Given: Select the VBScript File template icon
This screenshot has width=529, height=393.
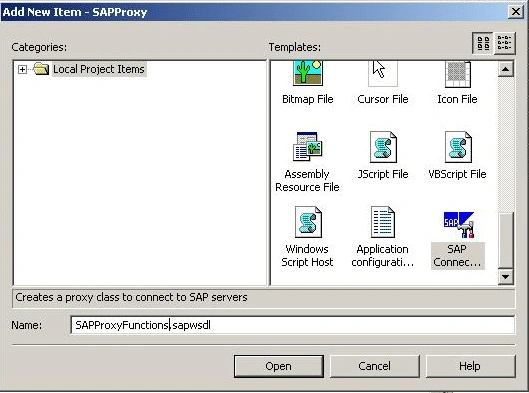Looking at the screenshot, I should tap(458, 147).
